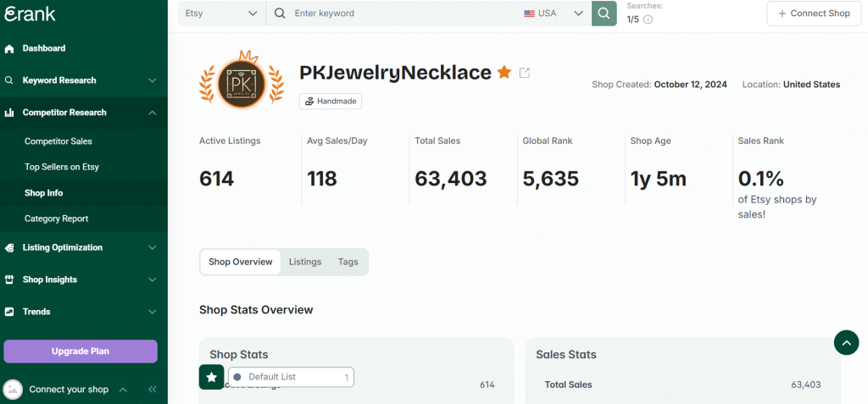Switch to the Listings tab
Image resolution: width=868 pixels, height=404 pixels.
(305, 262)
